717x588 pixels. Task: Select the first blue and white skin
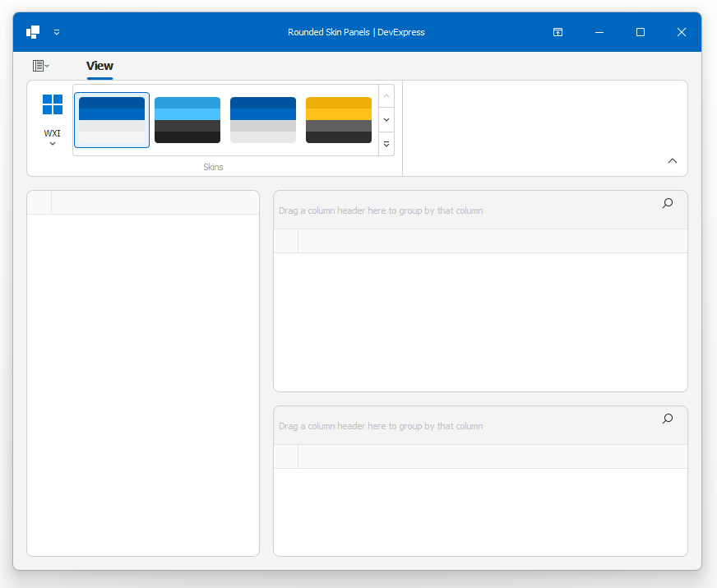coord(112,120)
